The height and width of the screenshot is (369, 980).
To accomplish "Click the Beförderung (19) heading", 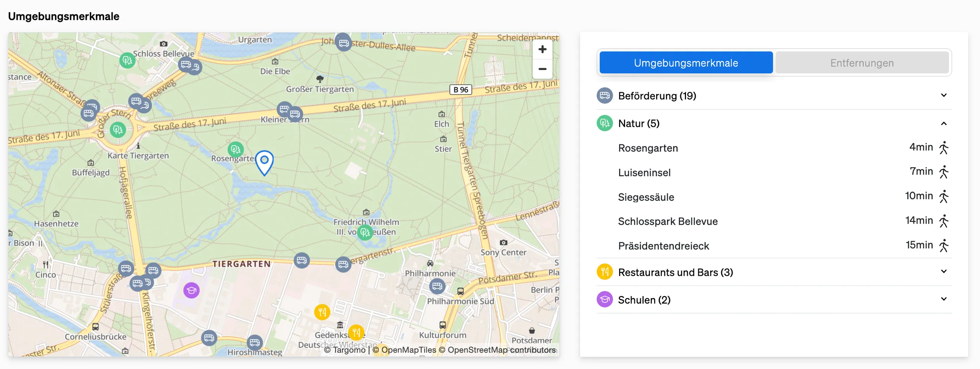I will click(x=657, y=96).
